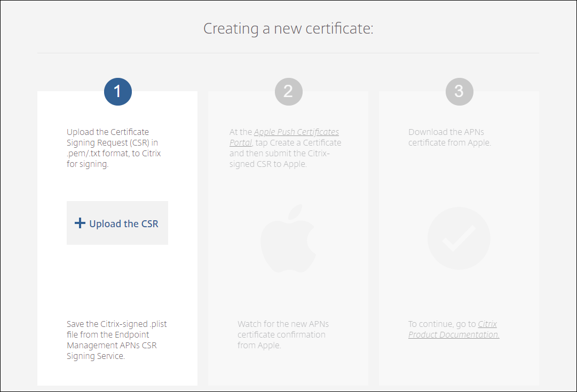The width and height of the screenshot is (577, 392).
Task: Click the Apple logo in step 2
Action: coord(288,238)
